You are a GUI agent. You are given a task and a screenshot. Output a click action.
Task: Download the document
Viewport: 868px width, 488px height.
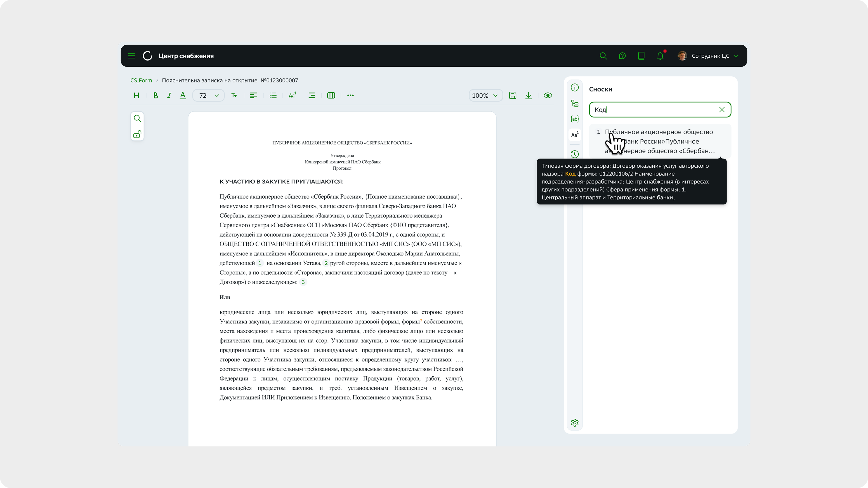(x=528, y=95)
